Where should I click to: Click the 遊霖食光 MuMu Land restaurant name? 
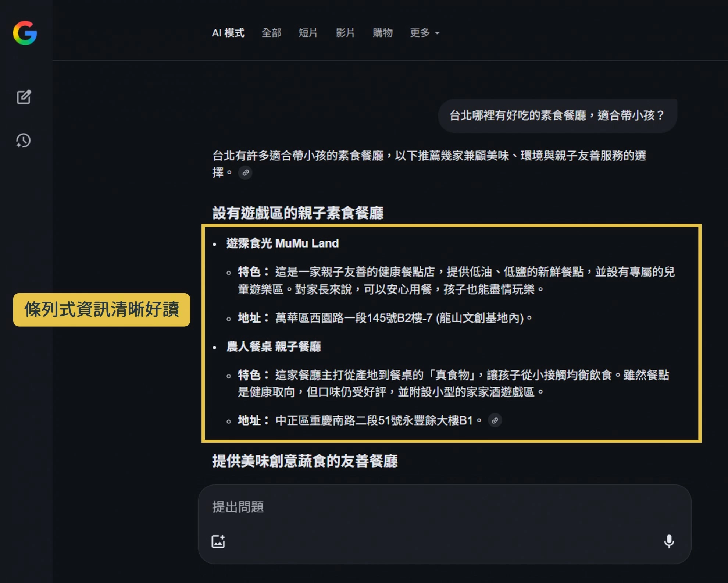tap(282, 243)
